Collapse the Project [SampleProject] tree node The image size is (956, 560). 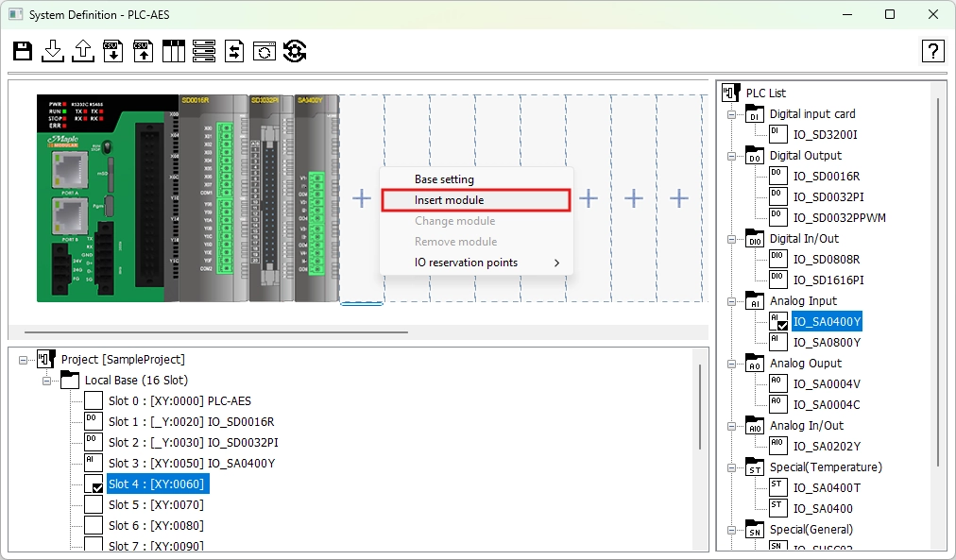(24, 360)
